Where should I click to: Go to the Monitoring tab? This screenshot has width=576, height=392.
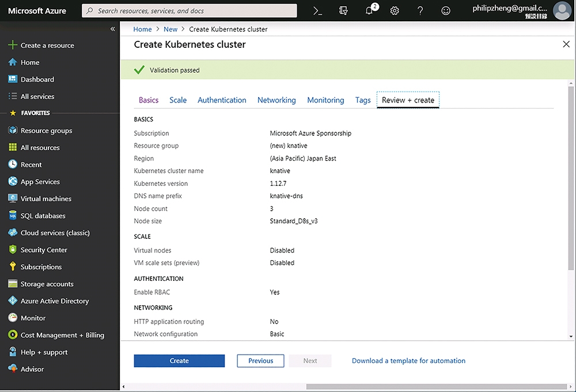click(325, 100)
